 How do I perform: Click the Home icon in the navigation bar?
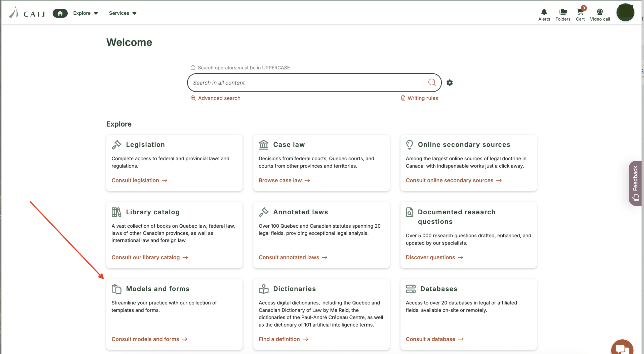coord(60,13)
